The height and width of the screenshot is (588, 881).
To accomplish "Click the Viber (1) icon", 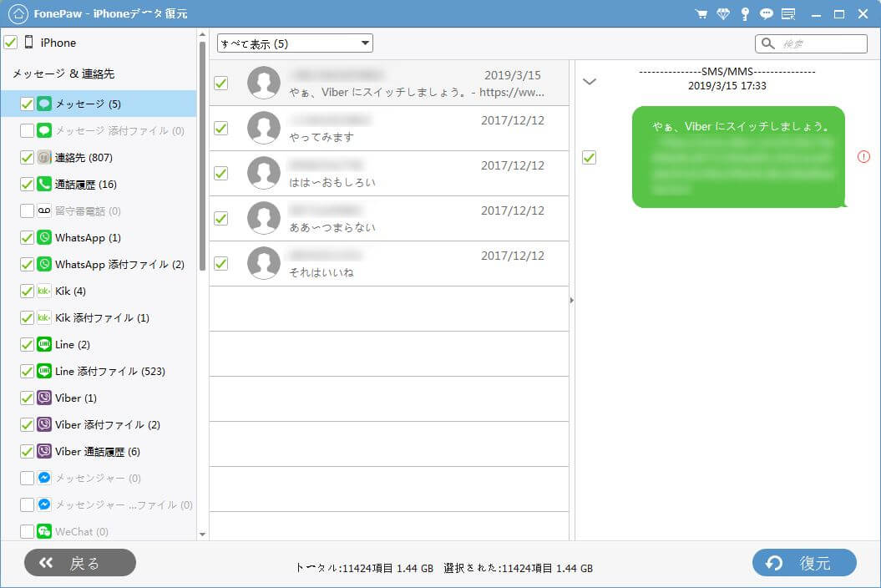I will point(44,398).
